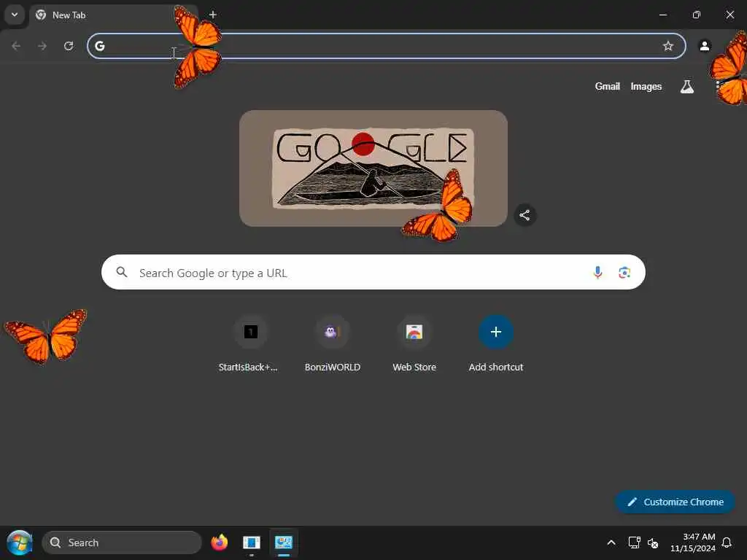This screenshot has height=560, width=747.
Task: Open the BonziWORLD shortcut
Action: (332, 344)
